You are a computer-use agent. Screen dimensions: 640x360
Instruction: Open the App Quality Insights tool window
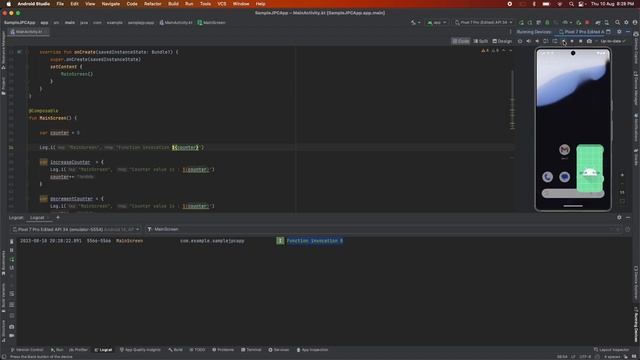click(140, 350)
